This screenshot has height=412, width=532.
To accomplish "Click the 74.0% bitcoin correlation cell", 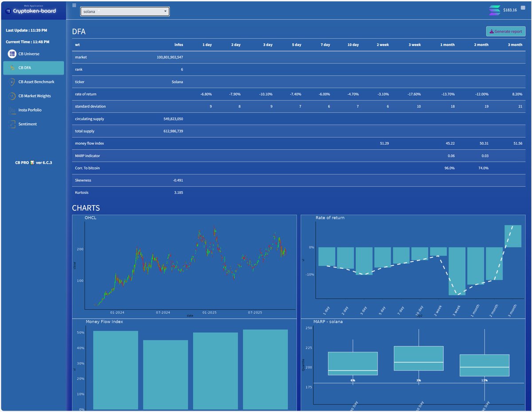I will pyautogui.click(x=483, y=168).
